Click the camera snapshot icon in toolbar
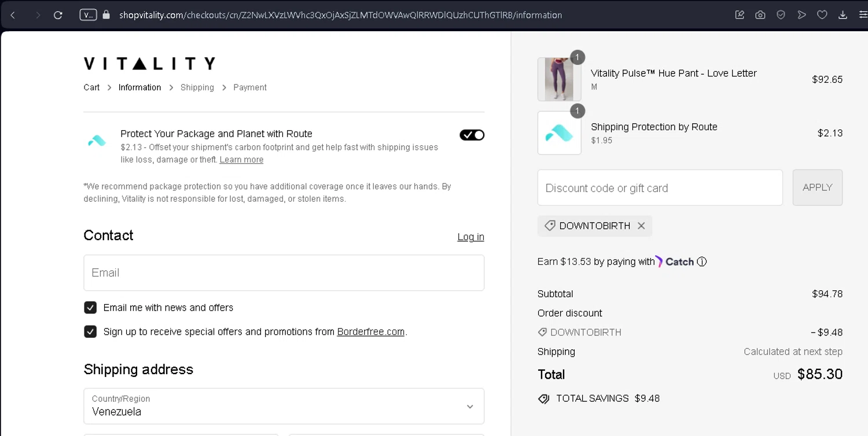 click(760, 15)
